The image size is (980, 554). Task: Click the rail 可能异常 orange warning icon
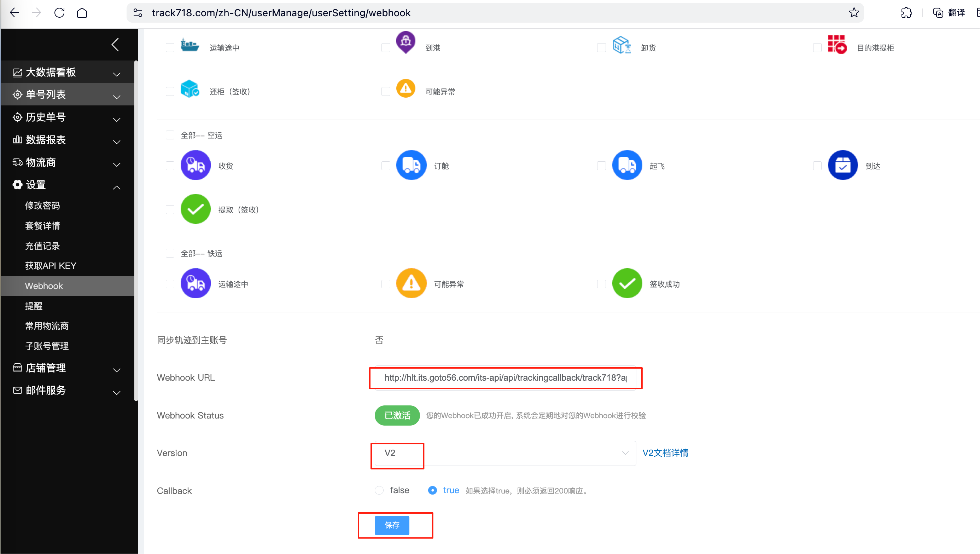[x=411, y=283]
